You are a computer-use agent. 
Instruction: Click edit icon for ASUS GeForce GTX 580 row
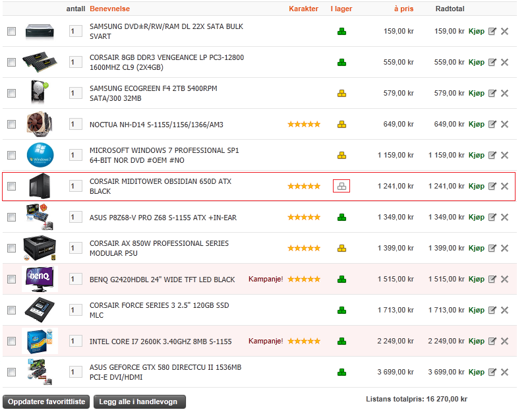[492, 372]
